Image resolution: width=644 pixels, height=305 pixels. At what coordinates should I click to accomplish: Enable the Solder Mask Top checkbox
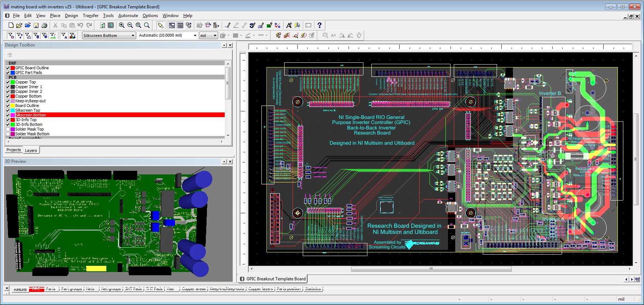8,129
